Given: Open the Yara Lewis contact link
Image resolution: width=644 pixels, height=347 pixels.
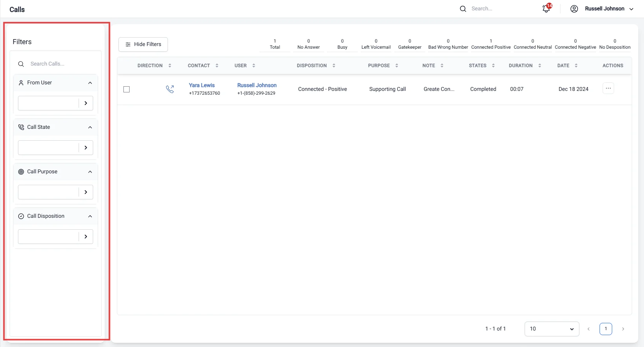Looking at the screenshot, I should click(202, 85).
